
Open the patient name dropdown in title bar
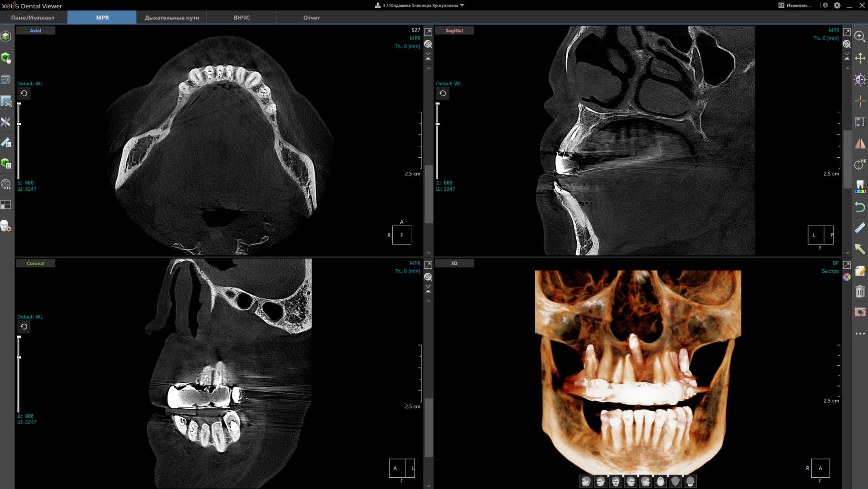tap(462, 5)
